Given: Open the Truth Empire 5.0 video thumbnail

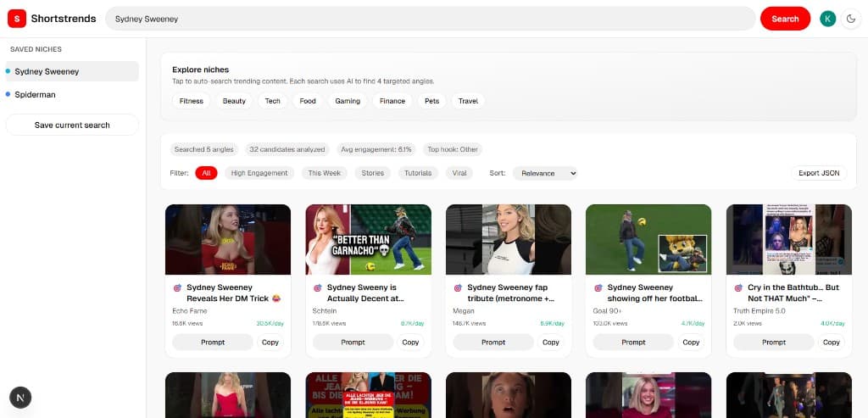Looking at the screenshot, I should point(789,240).
